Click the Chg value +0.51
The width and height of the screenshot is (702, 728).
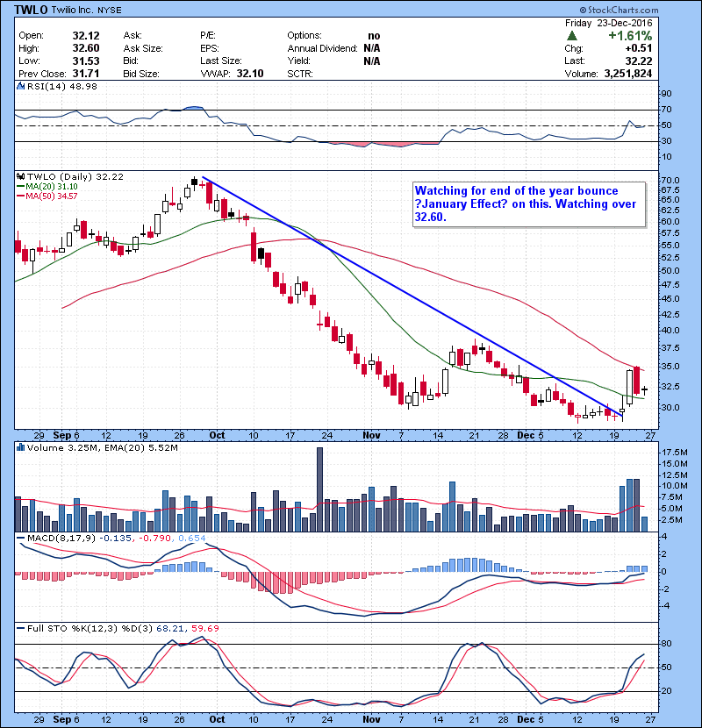[x=638, y=48]
